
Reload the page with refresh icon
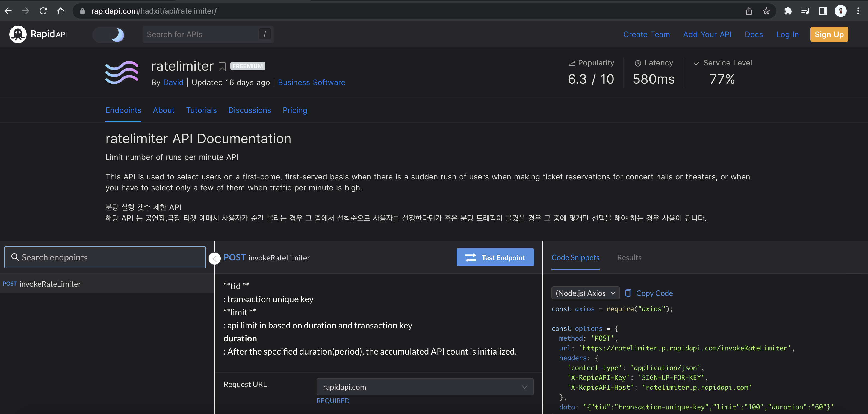tap(43, 11)
